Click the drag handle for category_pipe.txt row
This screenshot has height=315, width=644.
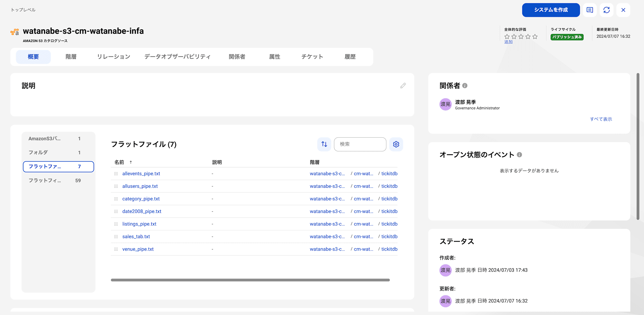[116, 199]
